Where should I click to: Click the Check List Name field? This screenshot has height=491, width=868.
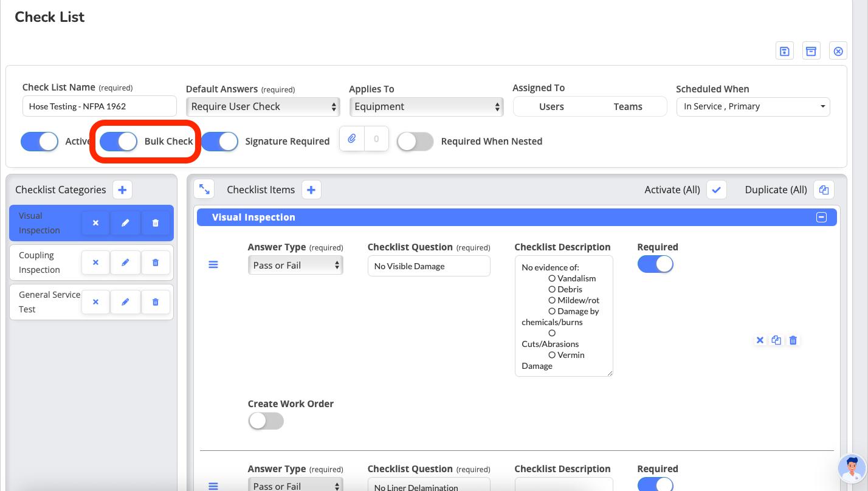tap(100, 107)
